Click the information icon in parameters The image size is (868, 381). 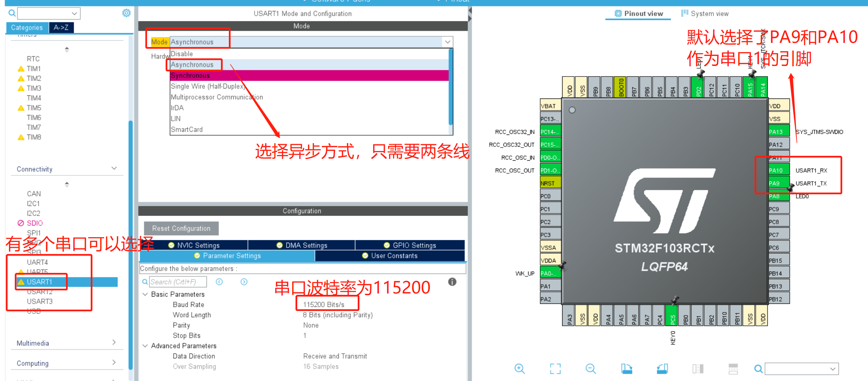(452, 282)
